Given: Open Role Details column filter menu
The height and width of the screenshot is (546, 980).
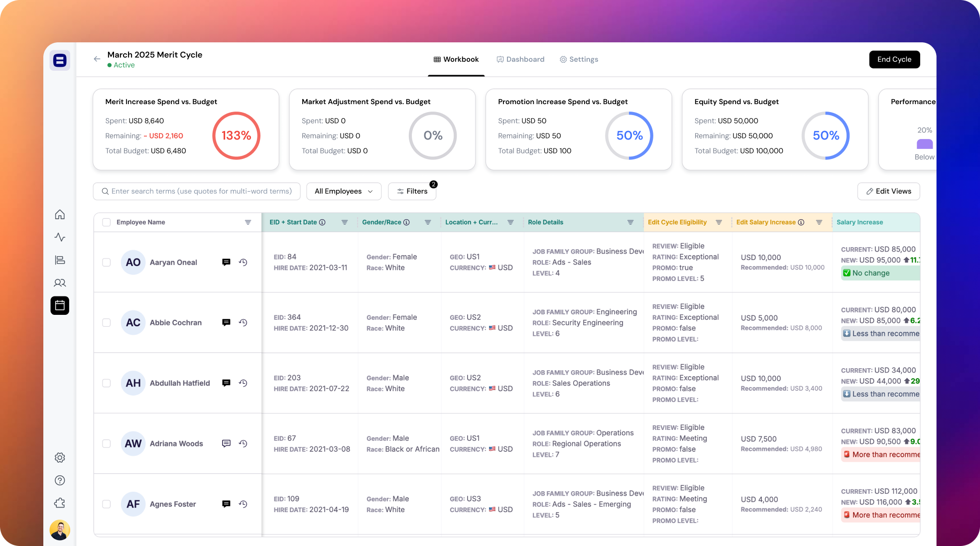Looking at the screenshot, I should [630, 222].
